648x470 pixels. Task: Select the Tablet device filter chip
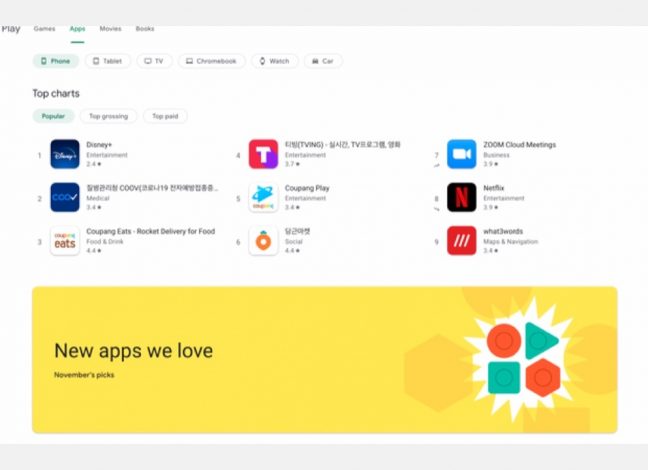click(108, 61)
